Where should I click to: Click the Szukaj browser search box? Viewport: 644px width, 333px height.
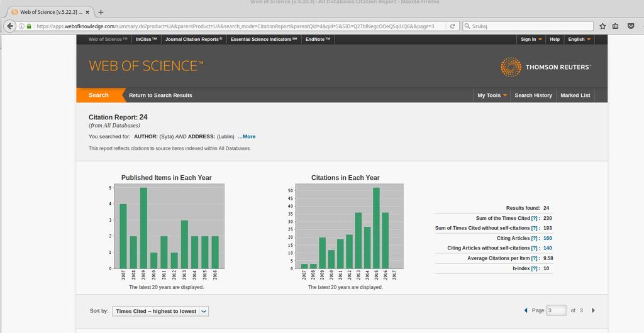click(x=528, y=26)
